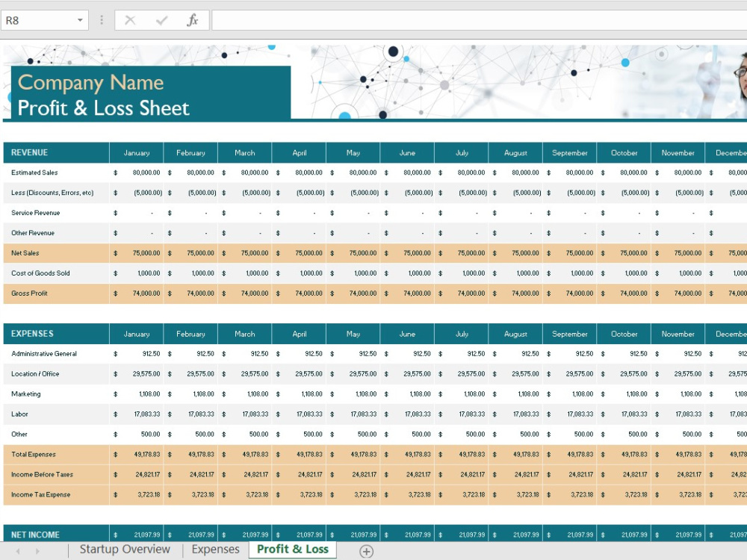Viewport: 747px width, 560px height.
Task: Click the Labor row label
Action: pos(19,414)
